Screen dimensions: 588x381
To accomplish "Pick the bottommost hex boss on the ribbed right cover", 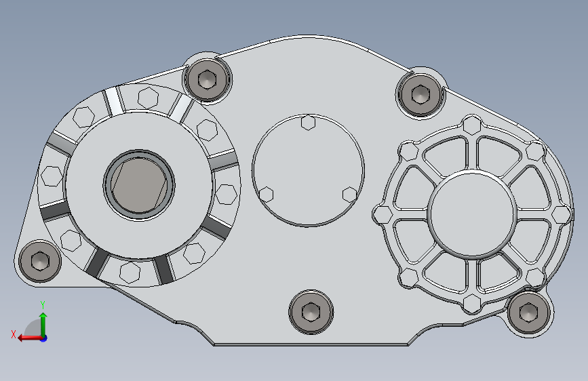I will [x=472, y=303].
